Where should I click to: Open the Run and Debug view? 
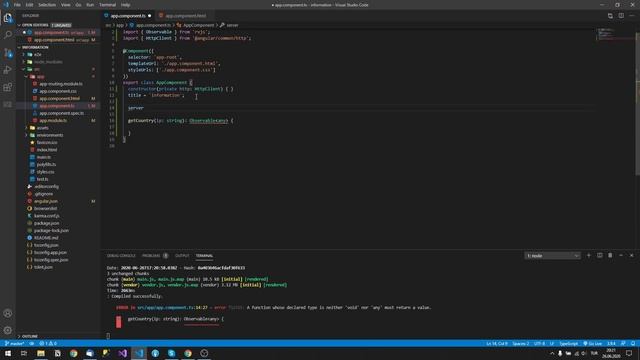8,70
